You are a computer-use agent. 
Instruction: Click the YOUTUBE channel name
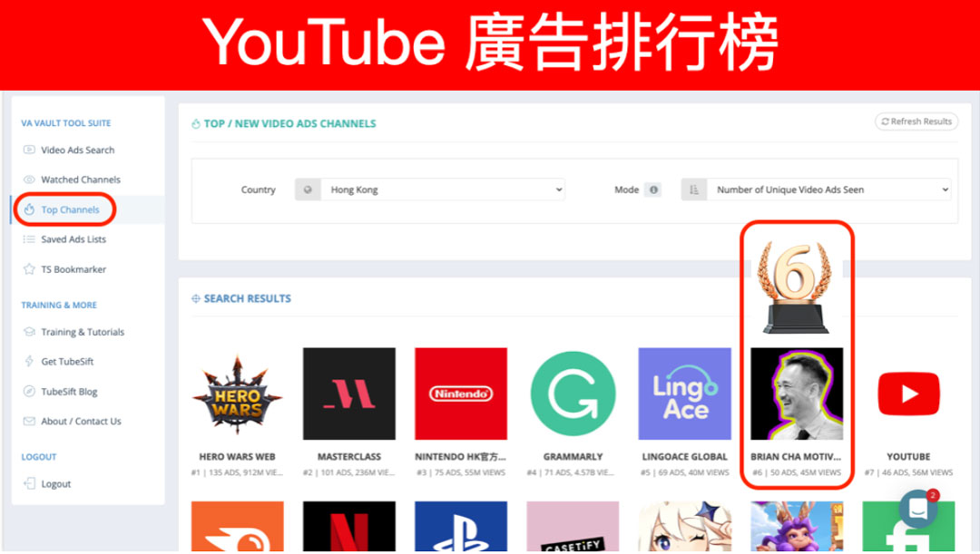coord(908,457)
